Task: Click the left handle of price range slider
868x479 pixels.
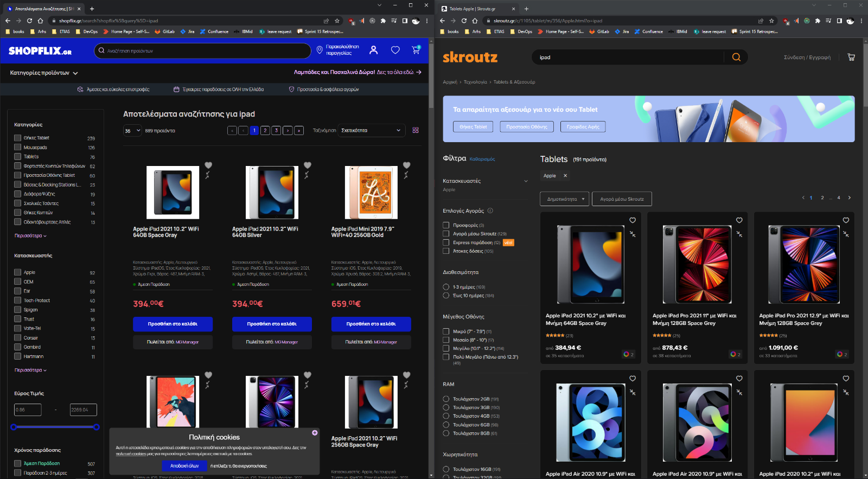Action: 14,427
